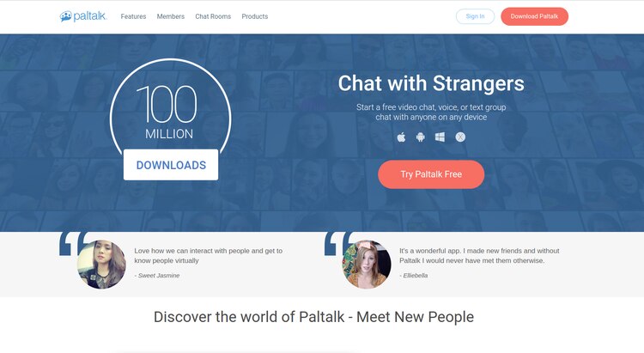Click the "- Sweet Jasmine" attribution text
The image size is (644, 353).
(157, 276)
